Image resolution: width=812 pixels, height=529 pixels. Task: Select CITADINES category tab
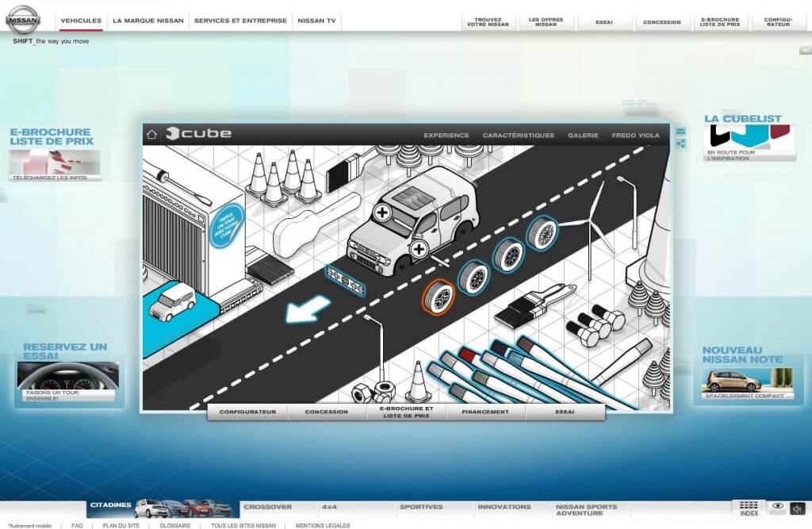110,505
